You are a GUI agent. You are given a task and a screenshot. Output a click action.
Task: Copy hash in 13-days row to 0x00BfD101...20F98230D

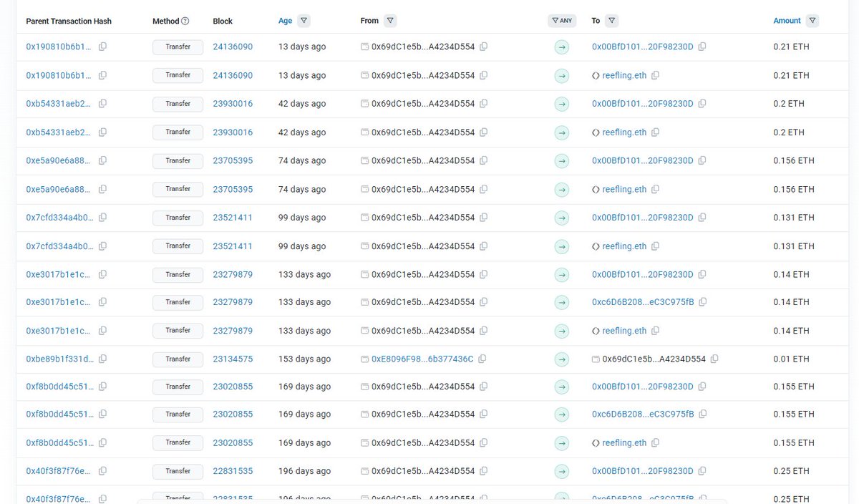click(102, 47)
